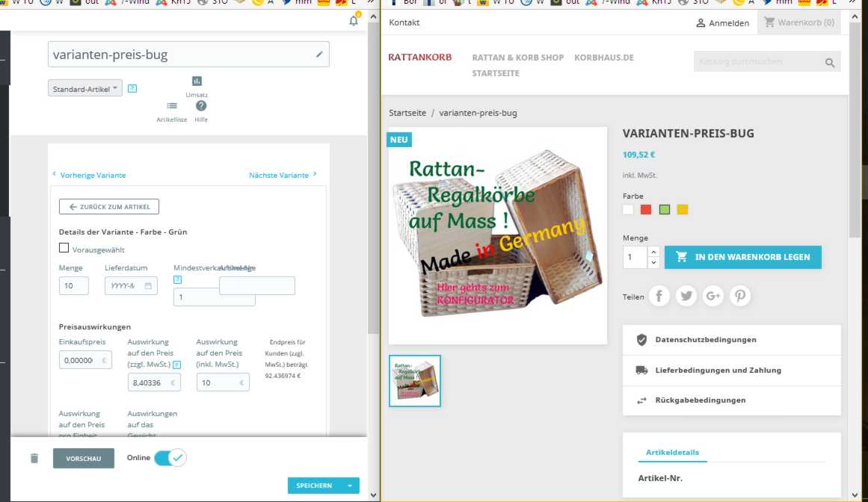
Task: Click the price impact inkl. MwSt. field
Action: tap(223, 382)
